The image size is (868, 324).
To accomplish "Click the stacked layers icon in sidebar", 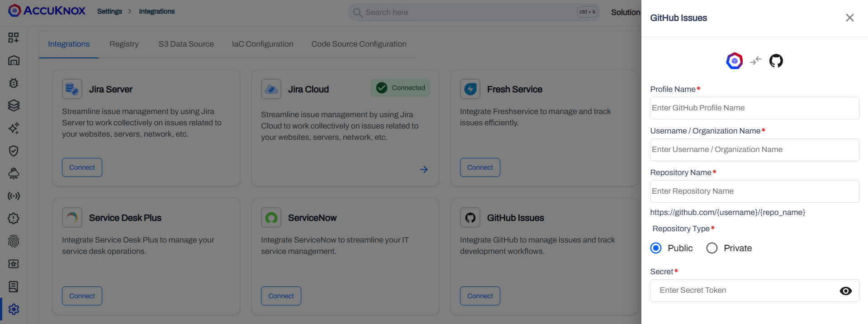I will coord(14,105).
